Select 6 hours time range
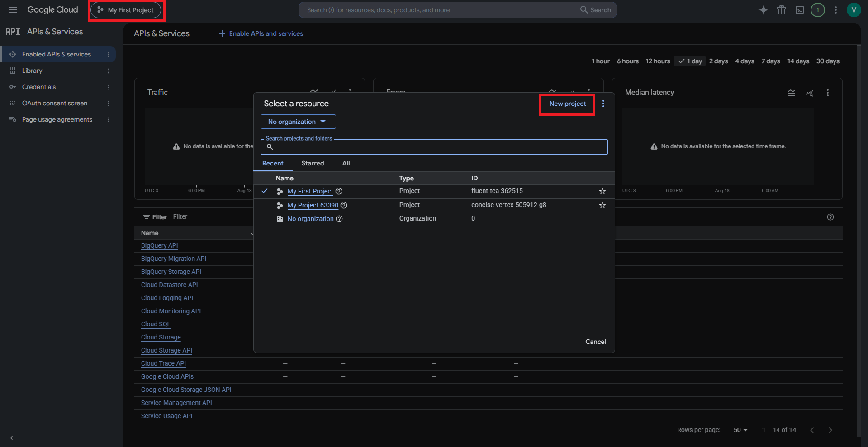868x447 pixels. (628, 61)
